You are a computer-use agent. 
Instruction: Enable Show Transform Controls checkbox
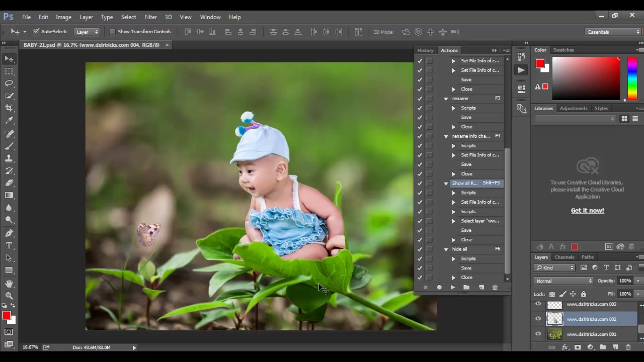pyautogui.click(x=113, y=31)
